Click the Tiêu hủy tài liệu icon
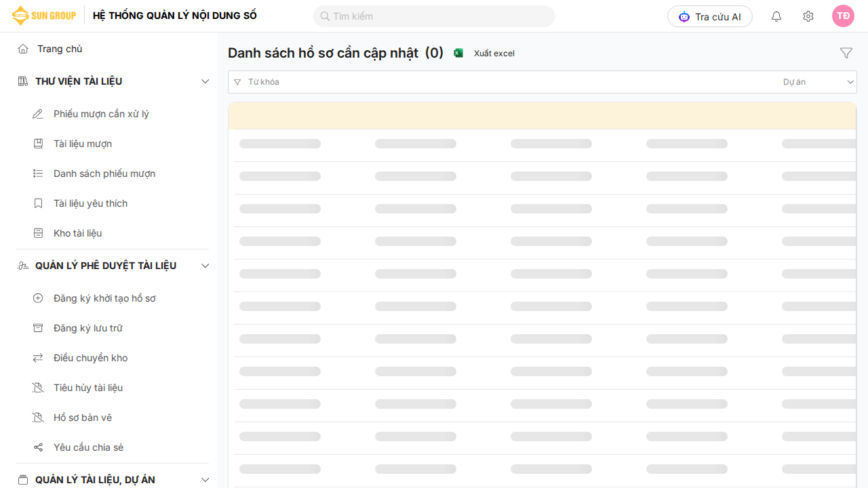The width and height of the screenshot is (868, 488). (38, 388)
